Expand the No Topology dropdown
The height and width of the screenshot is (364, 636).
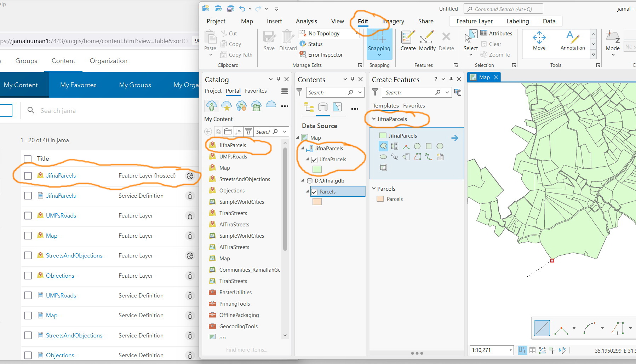tap(357, 33)
